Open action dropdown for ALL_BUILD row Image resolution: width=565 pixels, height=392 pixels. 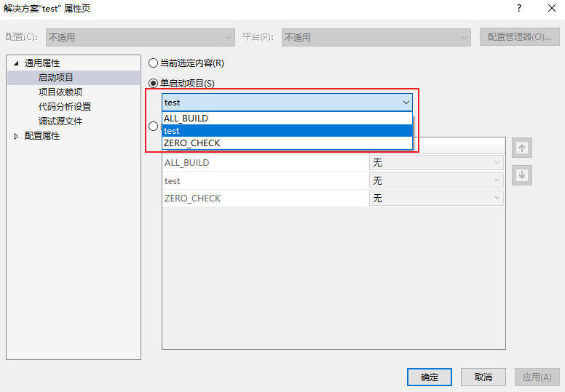pyautogui.click(x=436, y=163)
